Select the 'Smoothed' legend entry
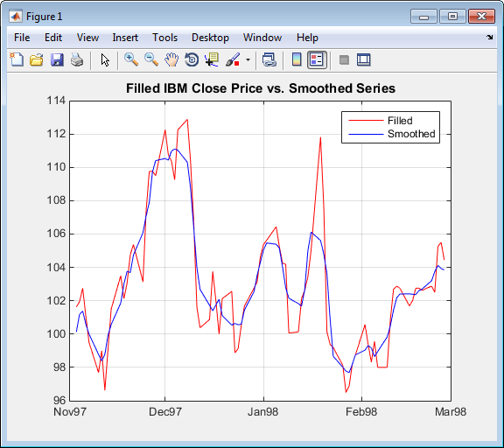504x448 pixels. pos(411,134)
